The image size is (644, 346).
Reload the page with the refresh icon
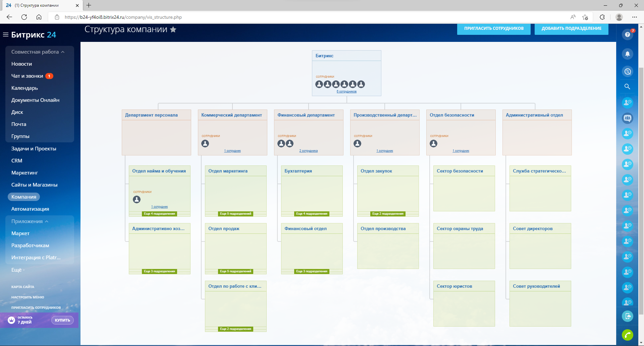pos(24,17)
